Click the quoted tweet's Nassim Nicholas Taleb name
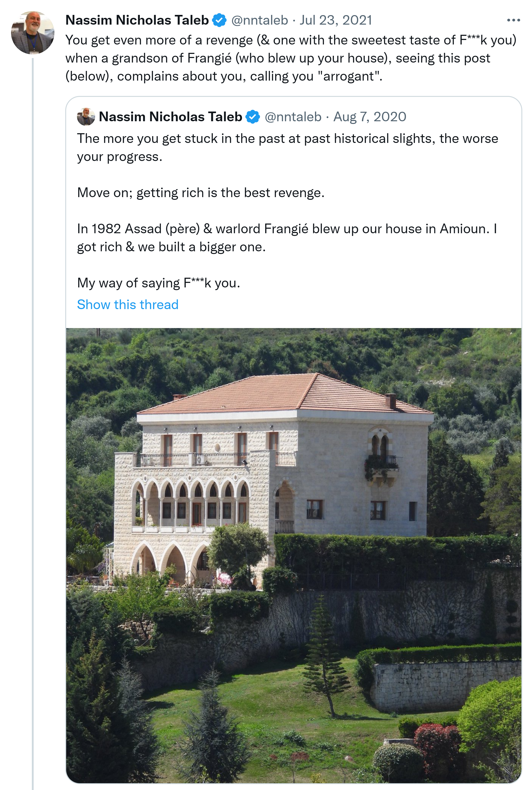This screenshot has height=790, width=532. 170,117
